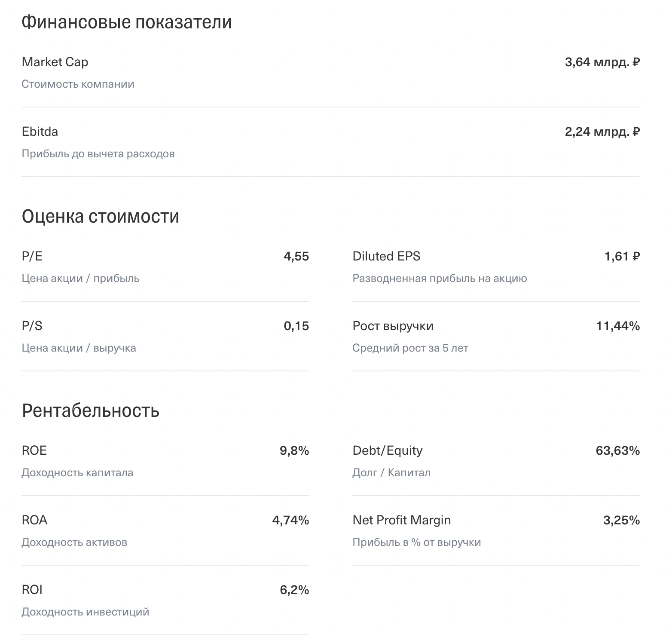Screen dimensions: 672x637
Task: Click the Debt/Equity value 63,63%
Action: pos(617,451)
